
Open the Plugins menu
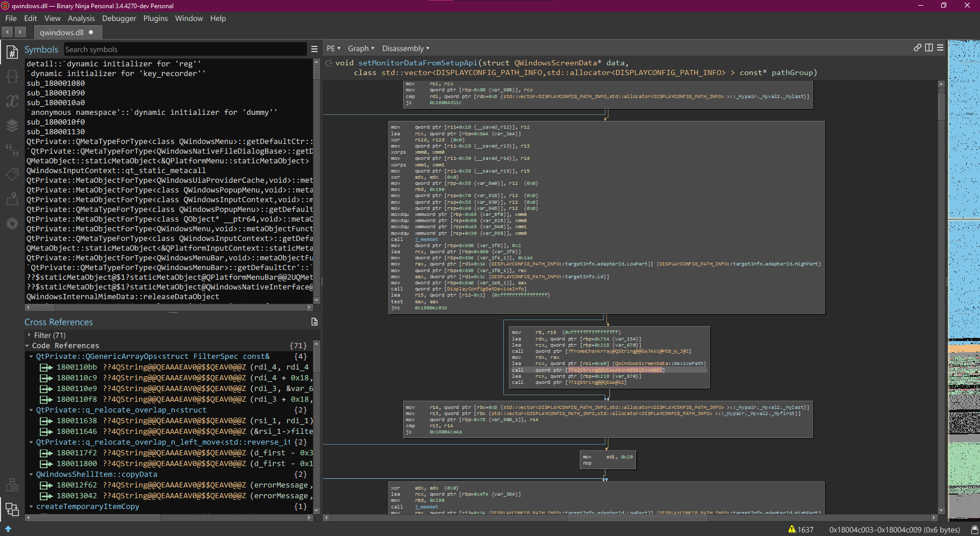click(155, 18)
